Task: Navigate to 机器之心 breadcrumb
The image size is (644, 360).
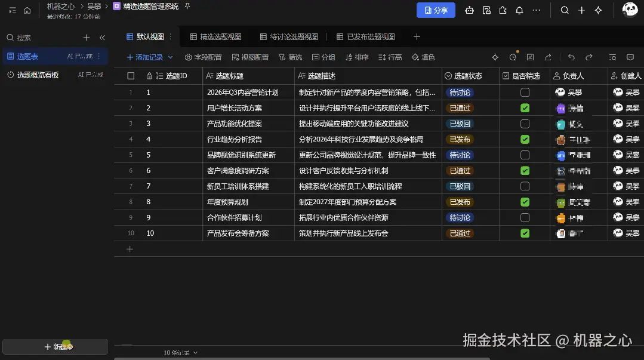Action: click(x=61, y=6)
